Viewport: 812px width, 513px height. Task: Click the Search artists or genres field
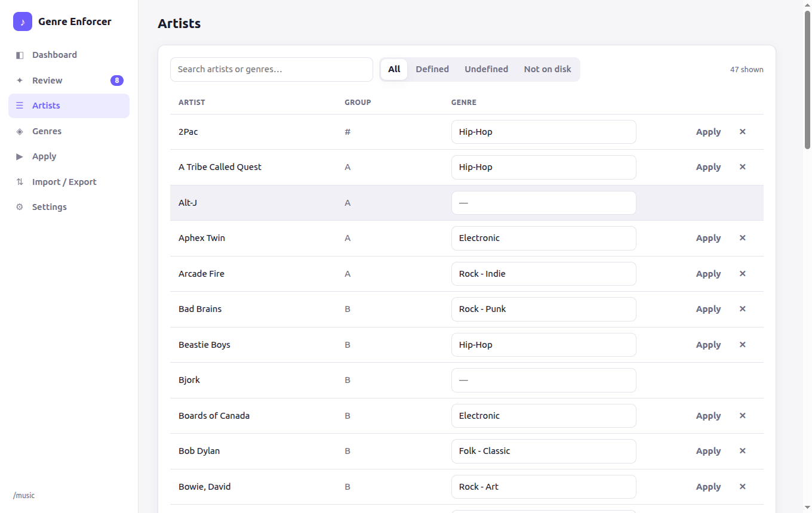pos(272,69)
